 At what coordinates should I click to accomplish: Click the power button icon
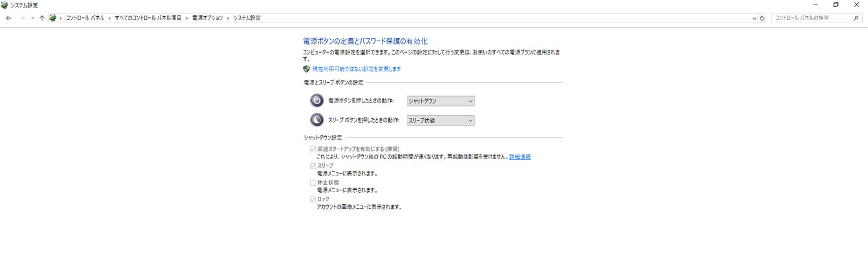pos(317,101)
